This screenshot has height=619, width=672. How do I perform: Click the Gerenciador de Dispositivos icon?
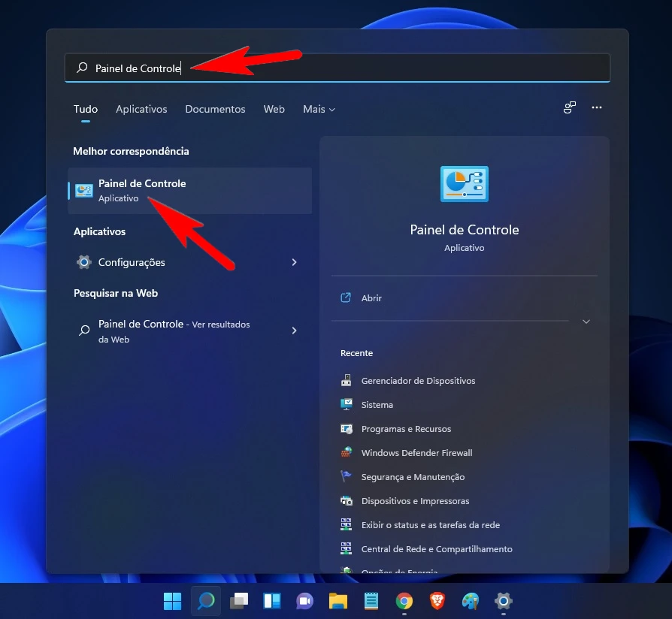[347, 380]
